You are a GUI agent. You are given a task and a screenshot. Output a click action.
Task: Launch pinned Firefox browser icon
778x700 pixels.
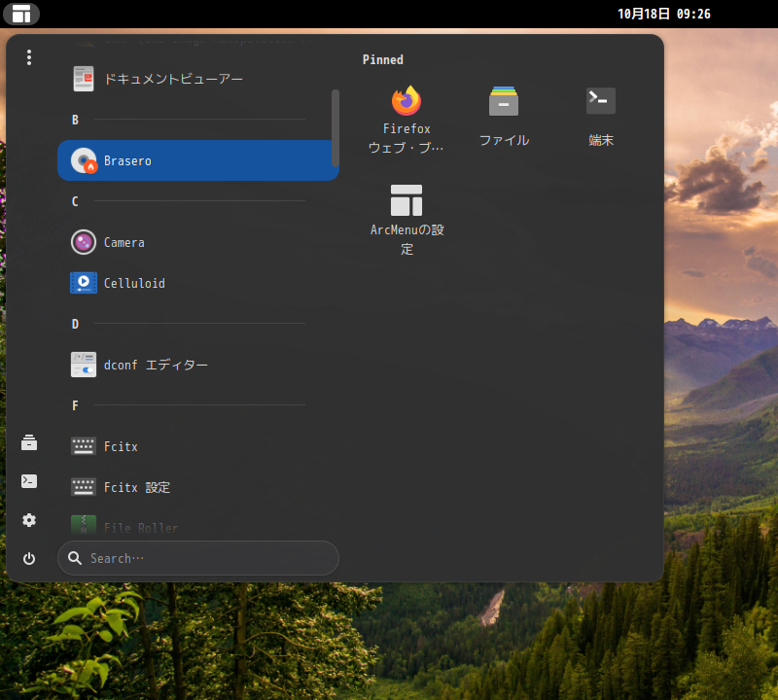(x=407, y=101)
